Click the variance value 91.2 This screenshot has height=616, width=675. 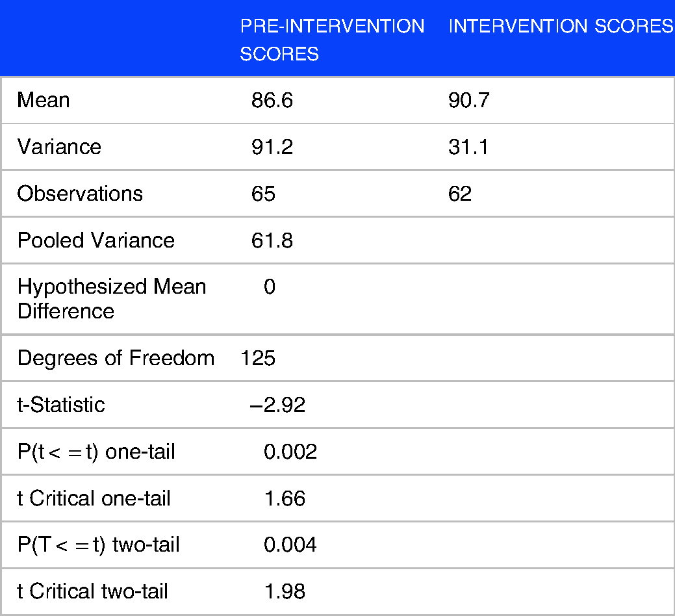pyautogui.click(x=272, y=147)
